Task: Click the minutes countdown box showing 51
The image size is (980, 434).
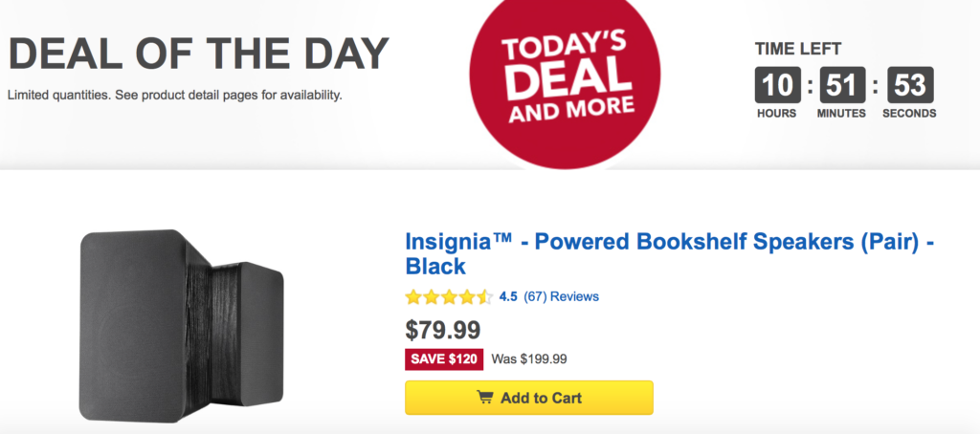Action: [x=842, y=86]
